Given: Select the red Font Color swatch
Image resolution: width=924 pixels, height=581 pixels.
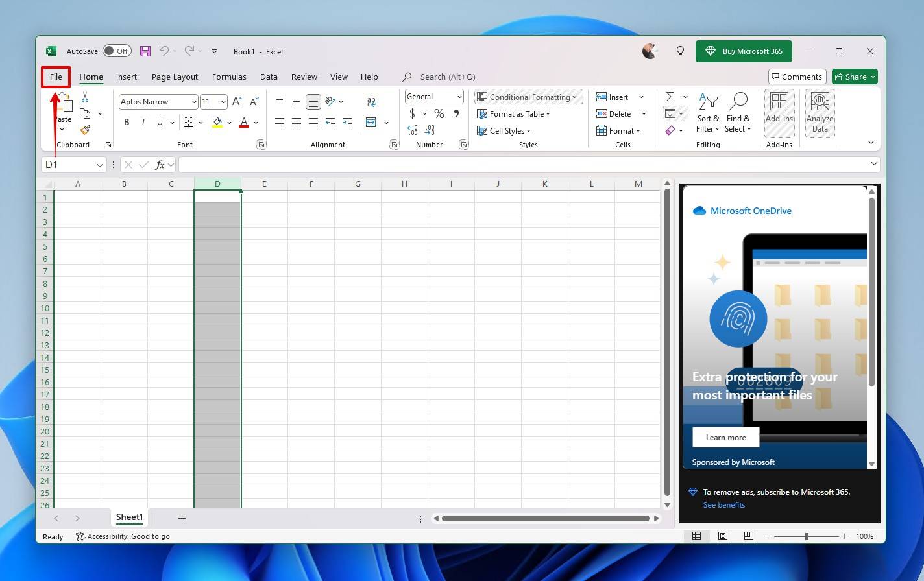Looking at the screenshot, I should point(243,123).
